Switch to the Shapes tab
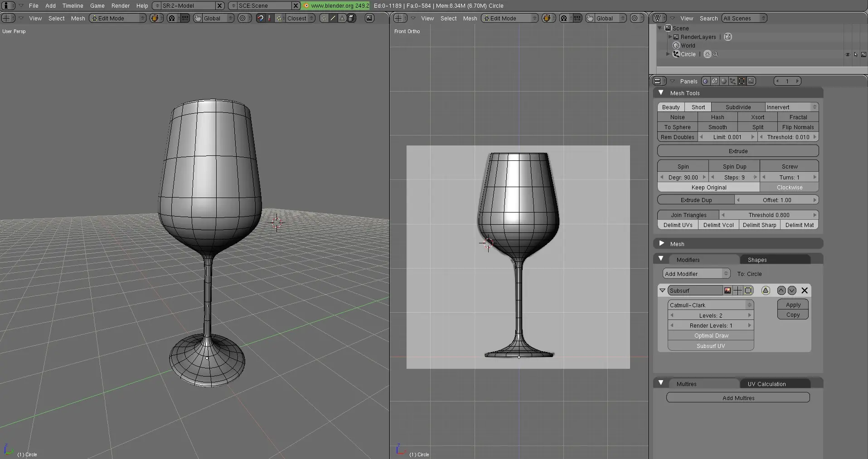Viewport: 868px width, 459px height. tap(757, 260)
